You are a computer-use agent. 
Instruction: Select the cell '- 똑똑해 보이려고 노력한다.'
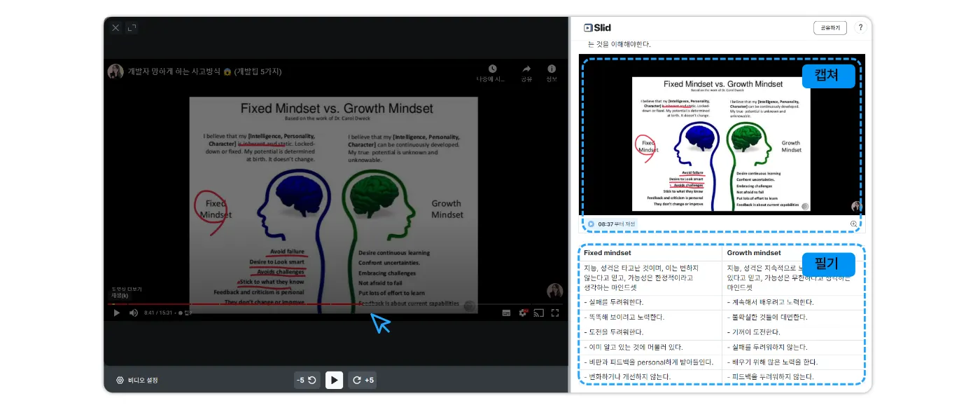[x=651, y=317]
